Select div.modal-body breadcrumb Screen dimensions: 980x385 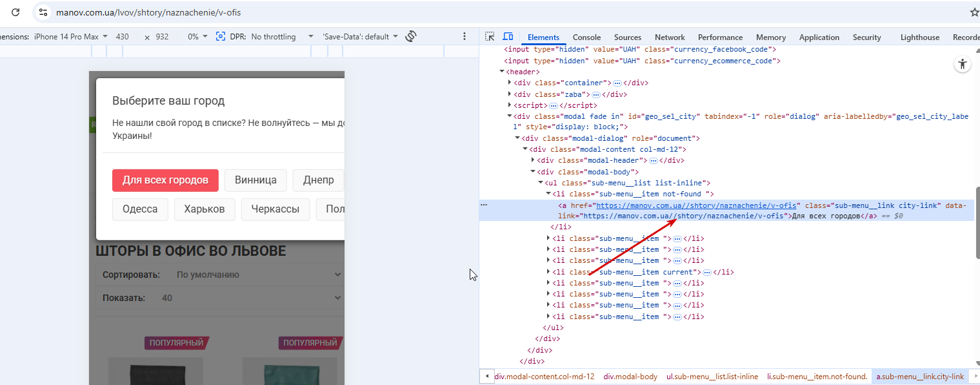(630, 377)
